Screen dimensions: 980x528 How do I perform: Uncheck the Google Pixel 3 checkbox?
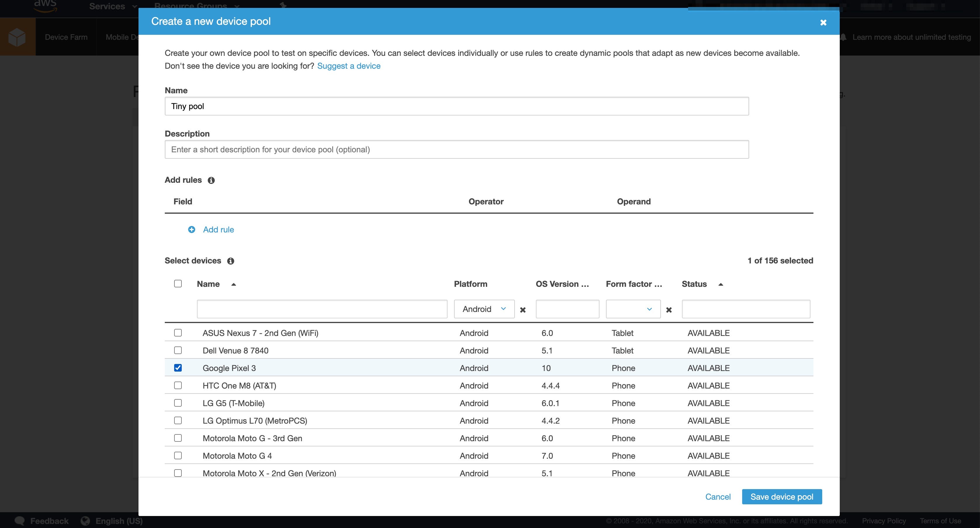point(178,368)
